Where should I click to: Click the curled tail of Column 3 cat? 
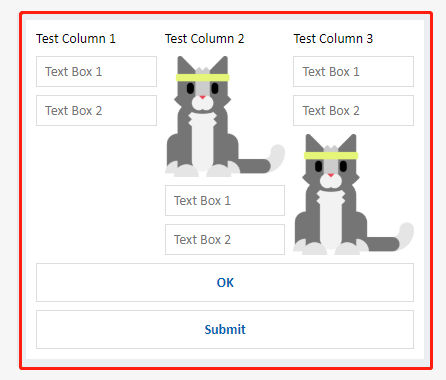click(x=406, y=235)
